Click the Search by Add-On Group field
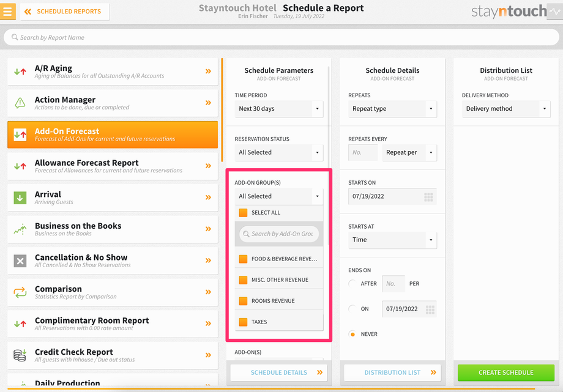 tap(278, 234)
